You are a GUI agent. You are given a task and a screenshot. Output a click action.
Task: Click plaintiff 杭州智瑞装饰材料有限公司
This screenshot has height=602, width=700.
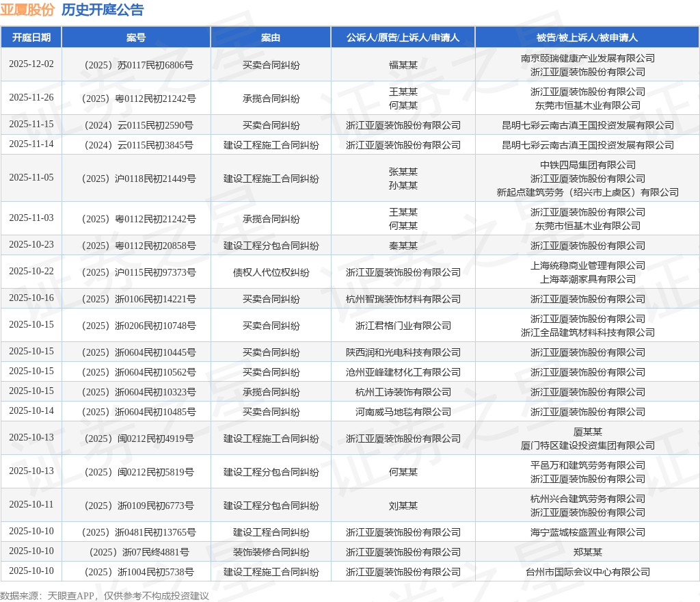[403, 299]
